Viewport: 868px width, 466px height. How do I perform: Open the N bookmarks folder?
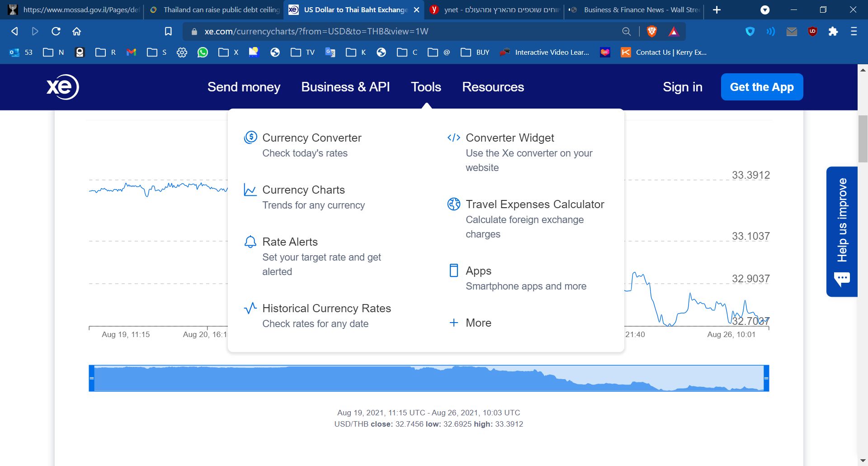[53, 52]
